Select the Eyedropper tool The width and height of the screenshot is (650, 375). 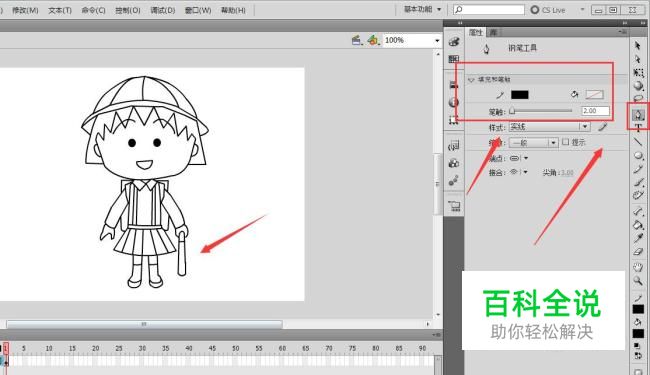[x=638, y=238]
